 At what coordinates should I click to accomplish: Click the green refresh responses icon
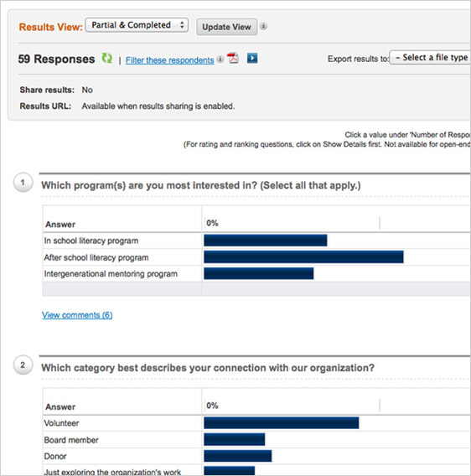click(x=106, y=58)
